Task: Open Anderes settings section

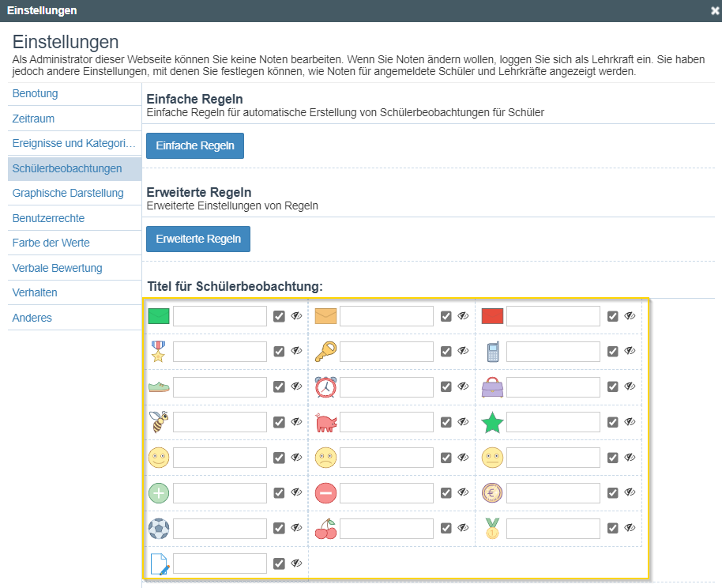Action: (32, 318)
